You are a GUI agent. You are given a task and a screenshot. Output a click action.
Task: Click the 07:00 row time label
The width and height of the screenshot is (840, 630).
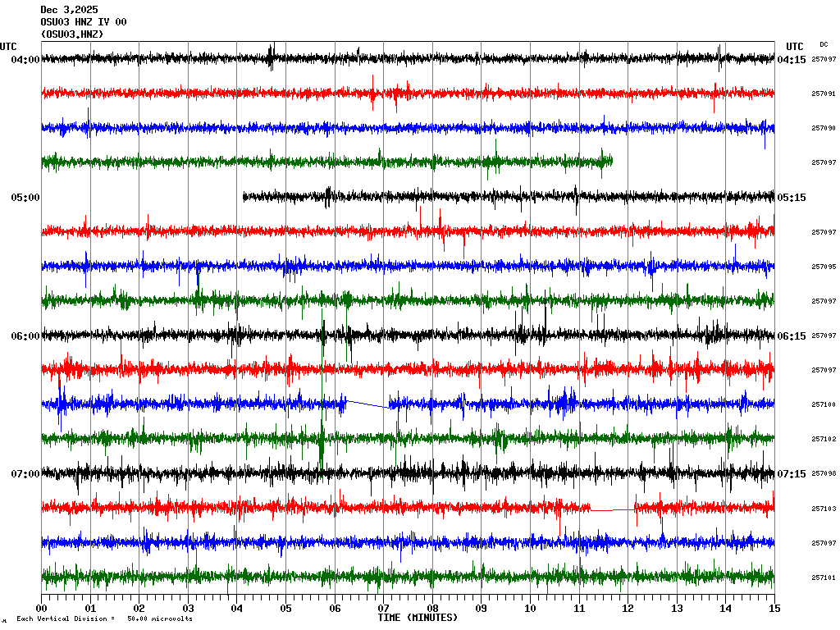point(25,473)
